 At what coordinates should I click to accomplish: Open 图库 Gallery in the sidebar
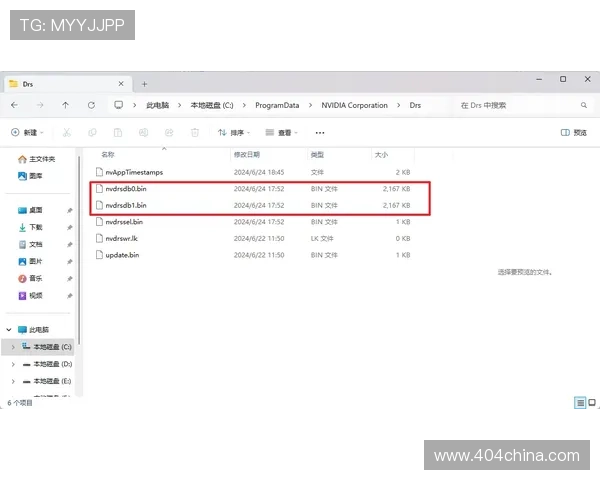coord(31,176)
